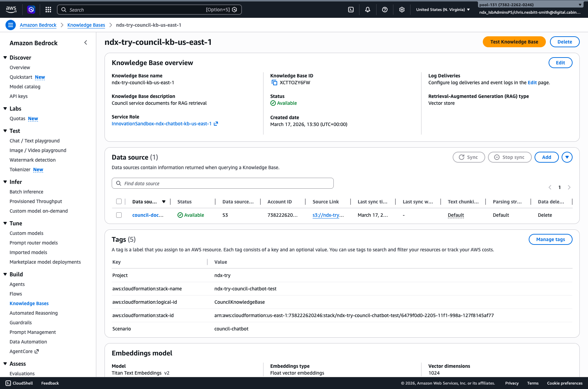This screenshot has width=588, height=389.
Task: Click the Test Knowledge Base button
Action: pos(514,41)
